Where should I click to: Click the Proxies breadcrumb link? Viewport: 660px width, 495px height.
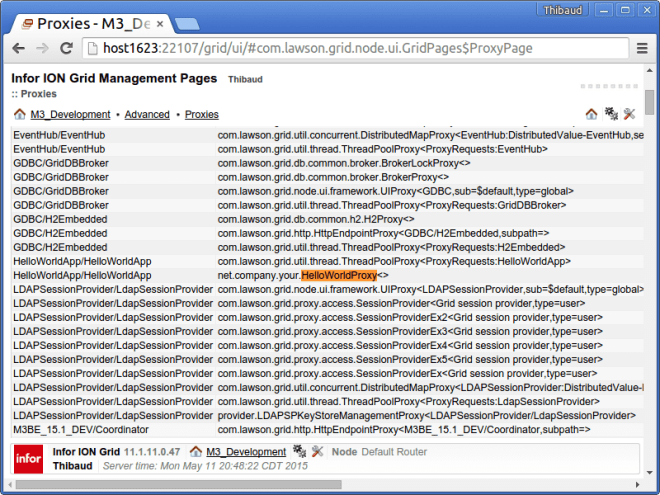click(202, 115)
